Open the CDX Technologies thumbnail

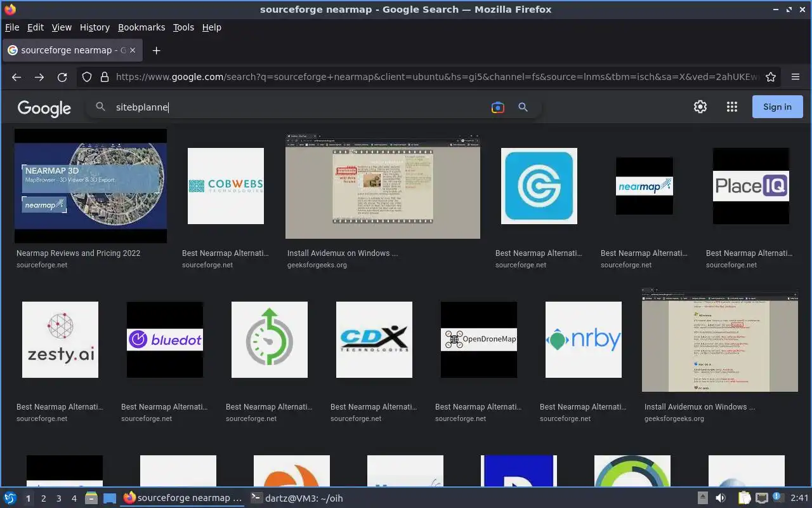[x=374, y=340]
